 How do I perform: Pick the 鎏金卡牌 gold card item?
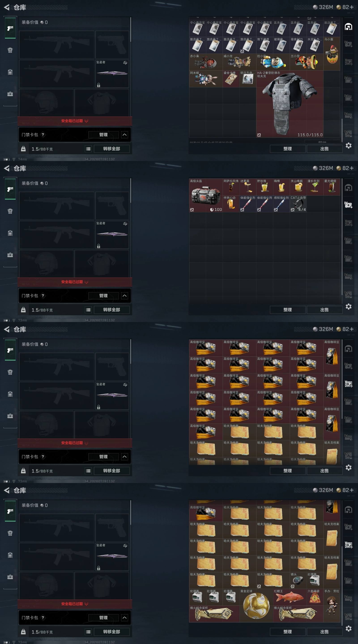231,79
